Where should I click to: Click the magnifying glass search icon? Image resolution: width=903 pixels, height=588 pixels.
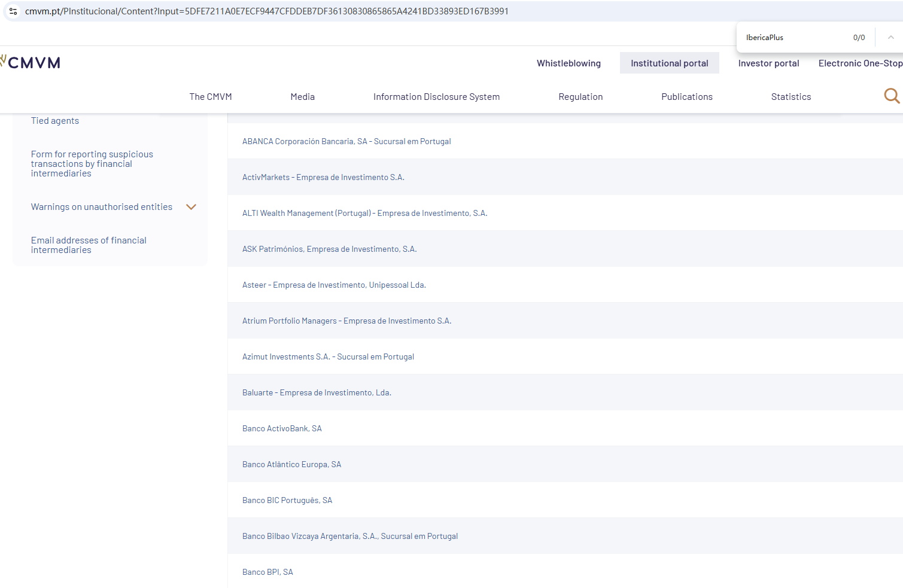tap(891, 96)
